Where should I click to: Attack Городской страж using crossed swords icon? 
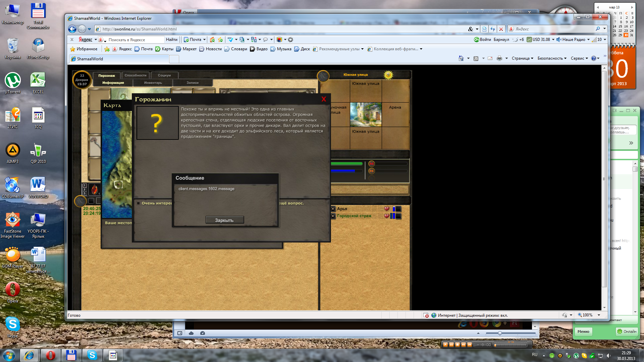pos(333,216)
